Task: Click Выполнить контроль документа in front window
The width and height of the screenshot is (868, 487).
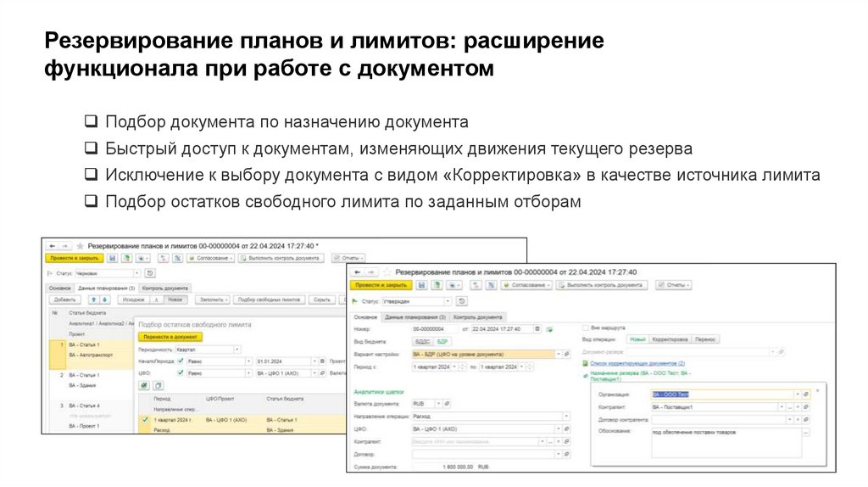Action: pos(601,285)
